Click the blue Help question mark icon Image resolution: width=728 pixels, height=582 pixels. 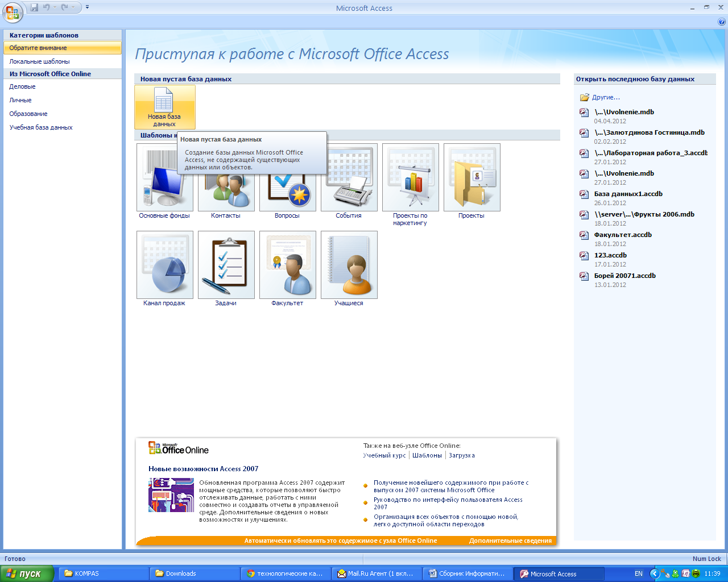pyautogui.click(x=722, y=22)
